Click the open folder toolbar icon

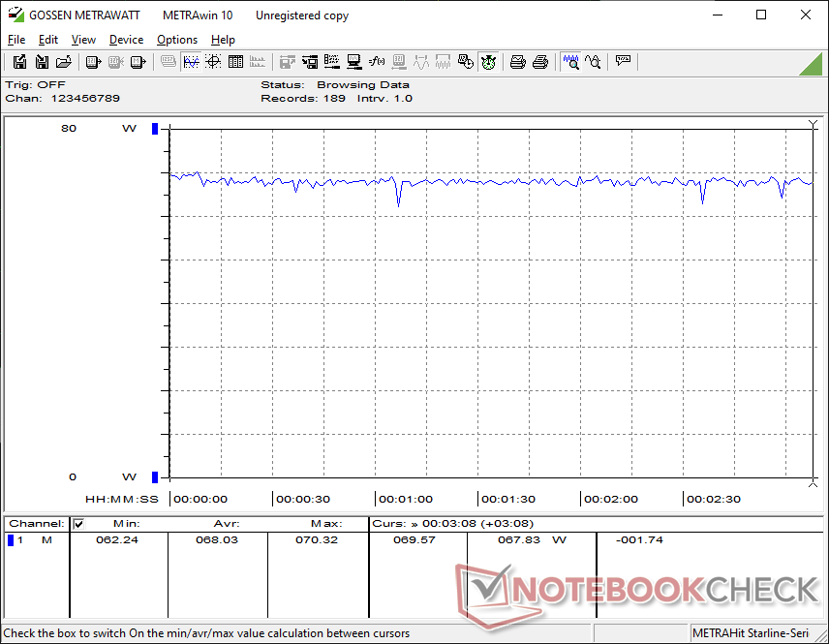point(63,62)
